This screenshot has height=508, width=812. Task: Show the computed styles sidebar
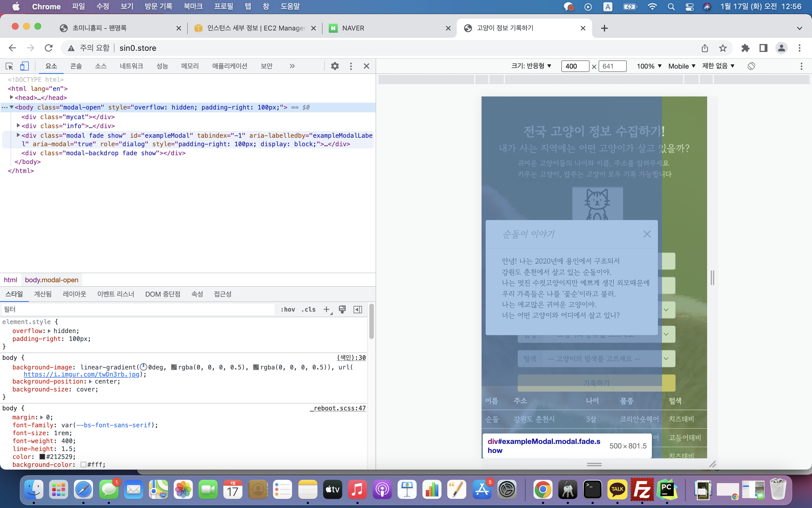[x=358, y=309]
